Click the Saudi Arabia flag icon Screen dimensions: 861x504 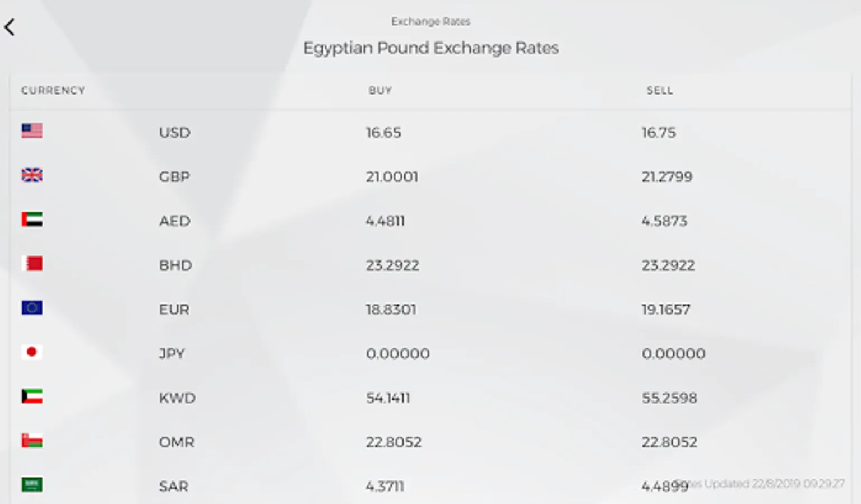tap(32, 484)
